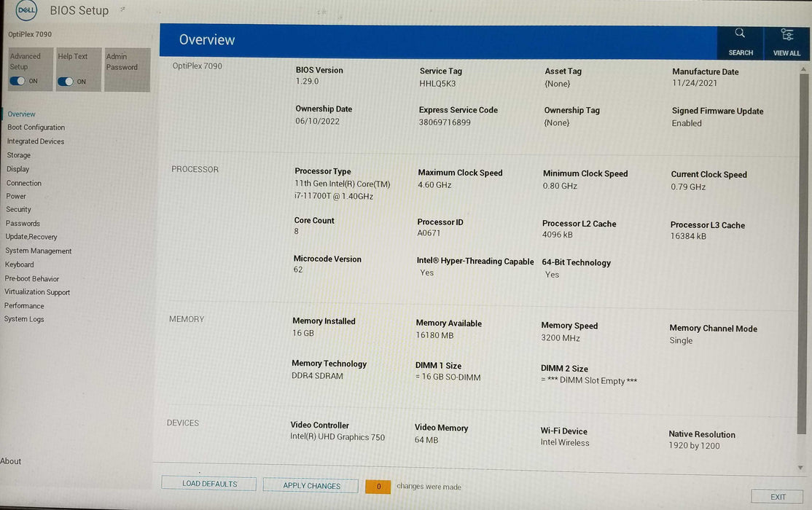Click Minimum Clock Speed 0.80 GHz
The height and width of the screenshot is (510, 812).
click(560, 186)
